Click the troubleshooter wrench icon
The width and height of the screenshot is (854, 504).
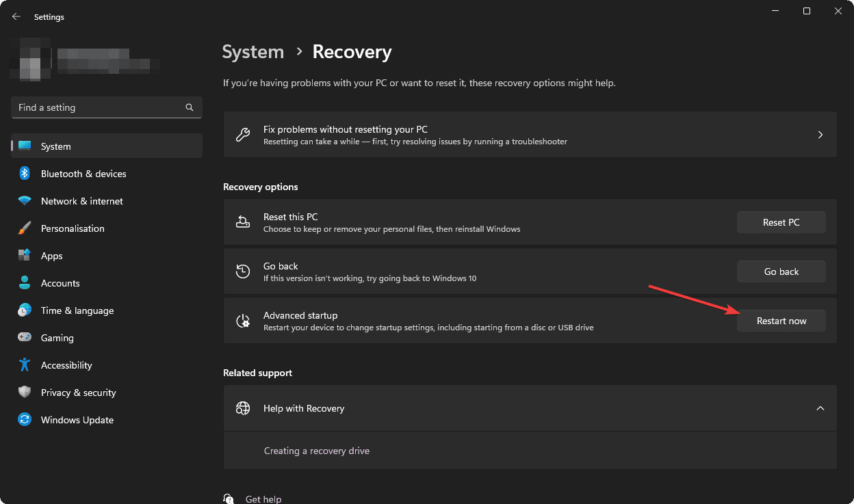click(243, 134)
